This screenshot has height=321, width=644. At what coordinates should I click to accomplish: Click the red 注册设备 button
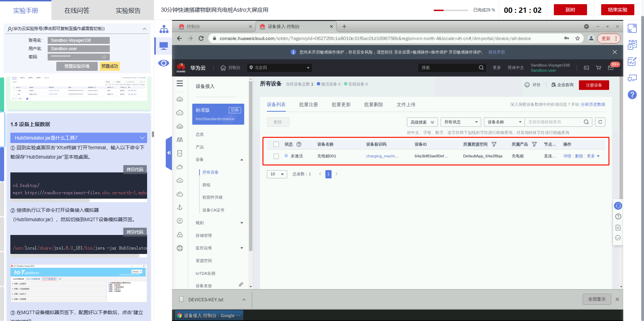594,85
